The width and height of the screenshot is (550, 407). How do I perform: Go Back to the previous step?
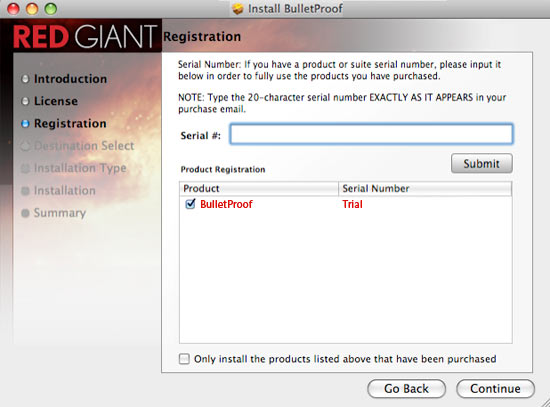406,389
